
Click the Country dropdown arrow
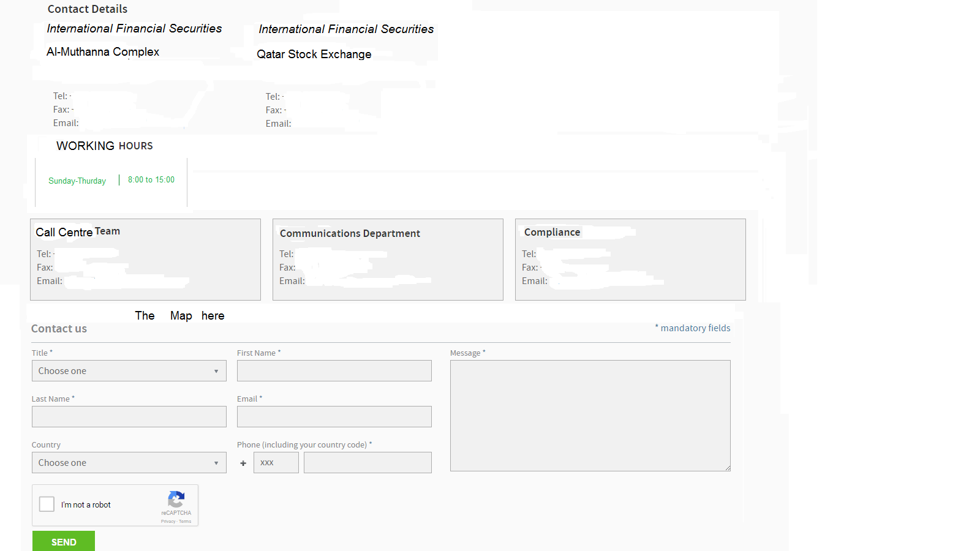[x=216, y=463]
